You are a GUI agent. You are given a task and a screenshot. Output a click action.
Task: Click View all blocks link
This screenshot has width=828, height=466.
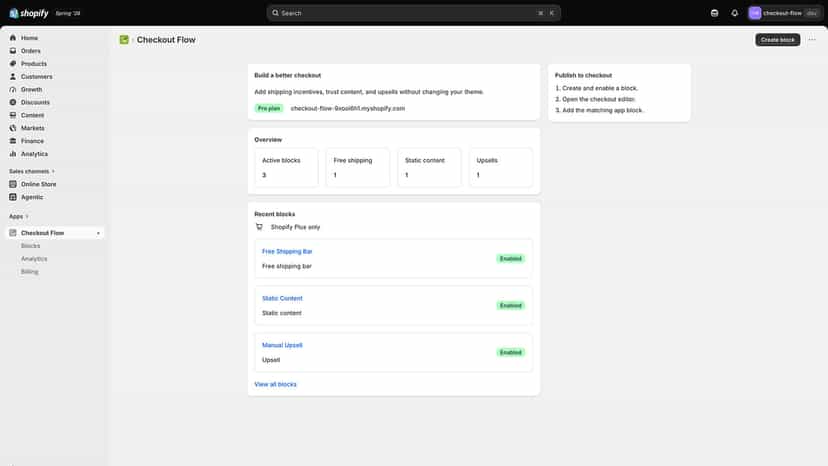click(x=276, y=385)
